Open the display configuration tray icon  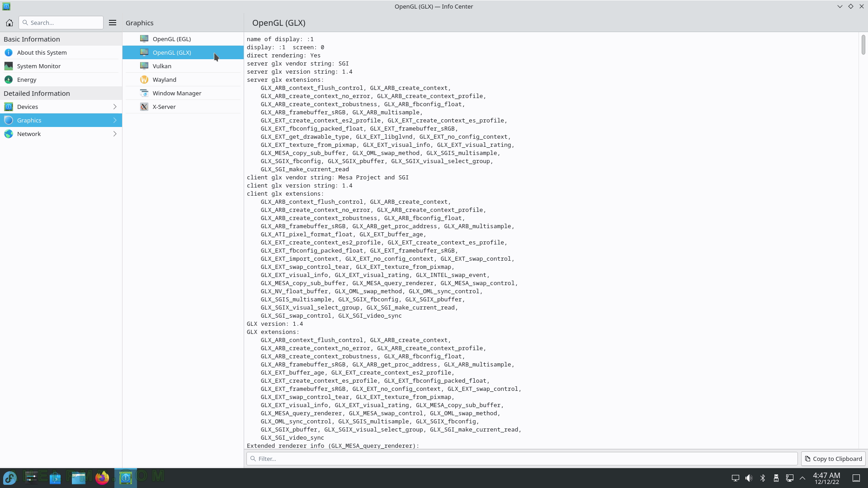(736, 478)
